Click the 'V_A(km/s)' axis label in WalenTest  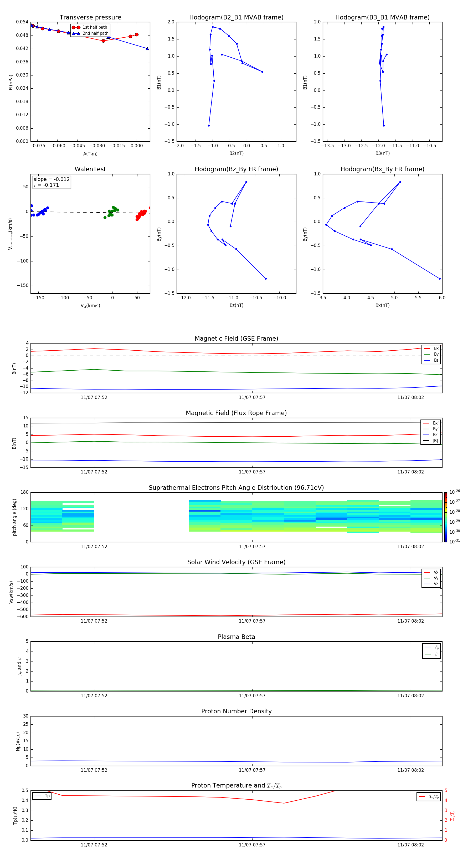90,306
